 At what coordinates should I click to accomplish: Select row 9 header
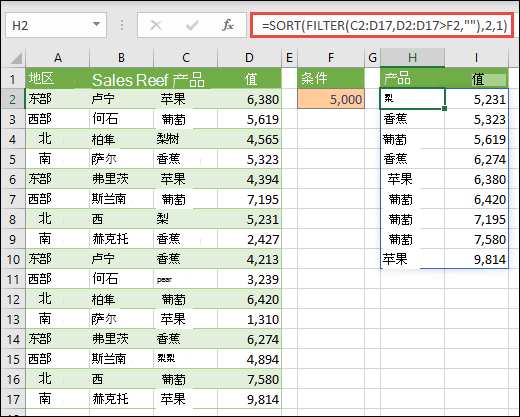pyautogui.click(x=13, y=239)
